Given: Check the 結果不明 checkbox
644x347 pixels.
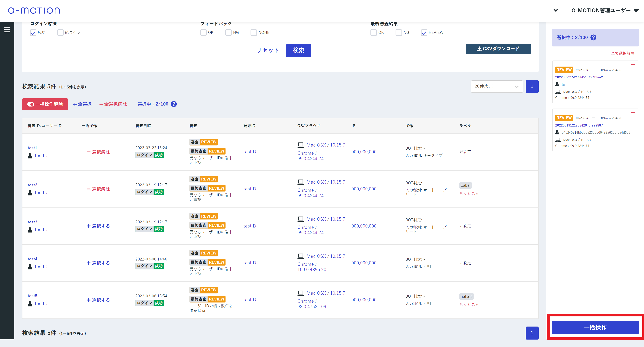Looking at the screenshot, I should click(60, 33).
